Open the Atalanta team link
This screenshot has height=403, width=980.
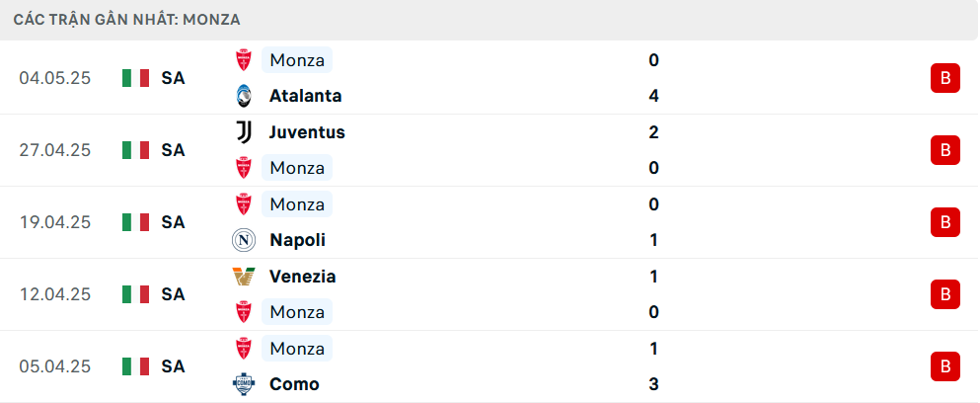[x=306, y=96]
